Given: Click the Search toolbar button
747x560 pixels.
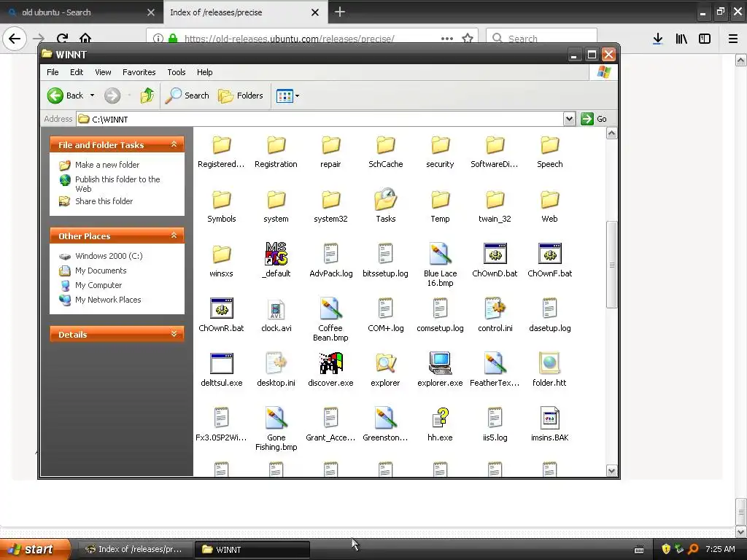Looking at the screenshot, I should tap(187, 96).
